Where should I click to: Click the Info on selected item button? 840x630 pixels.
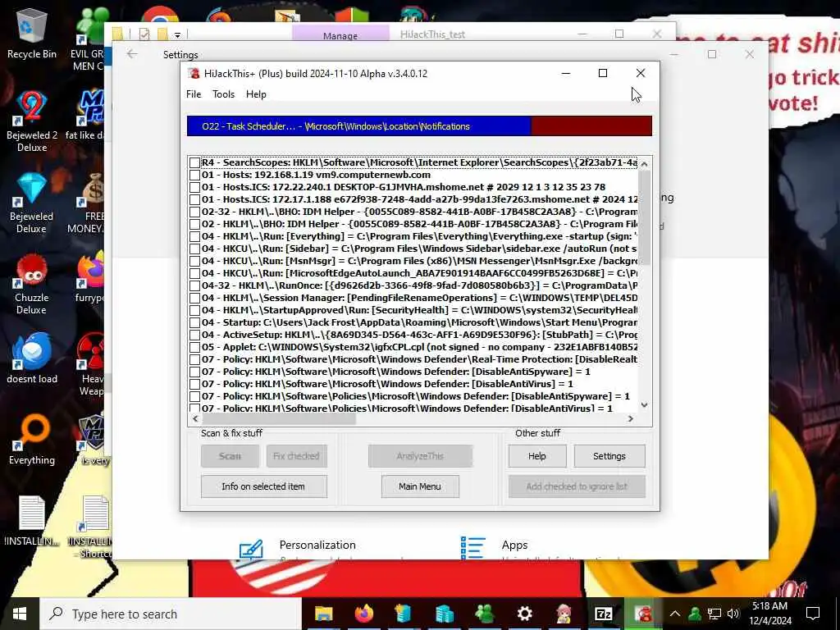point(263,486)
